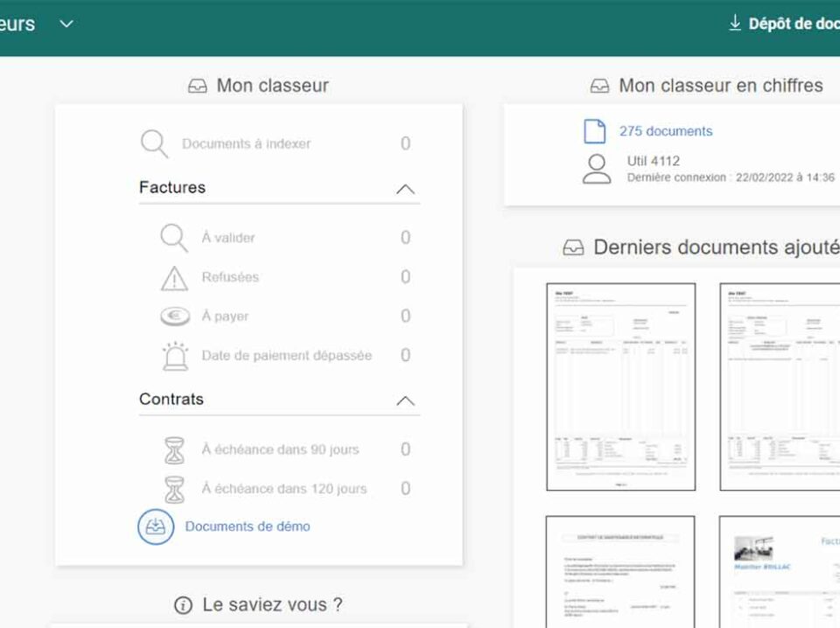This screenshot has width=840, height=628.
Task: Open the Contrat de maintenance document thumbnail
Action: [620, 571]
